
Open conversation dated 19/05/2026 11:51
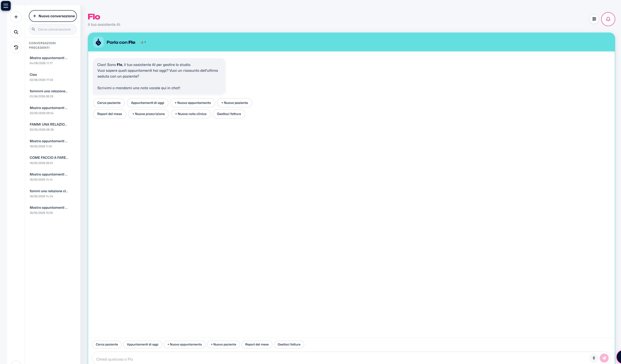tap(52, 143)
